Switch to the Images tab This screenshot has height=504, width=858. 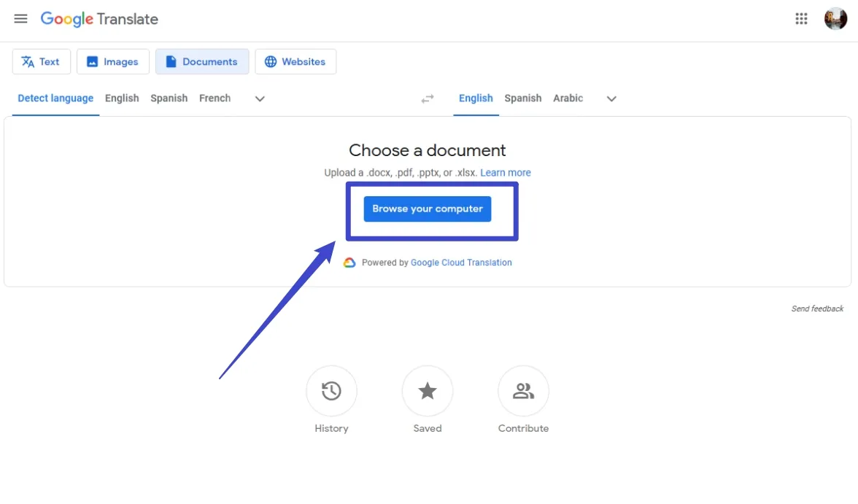112,61
